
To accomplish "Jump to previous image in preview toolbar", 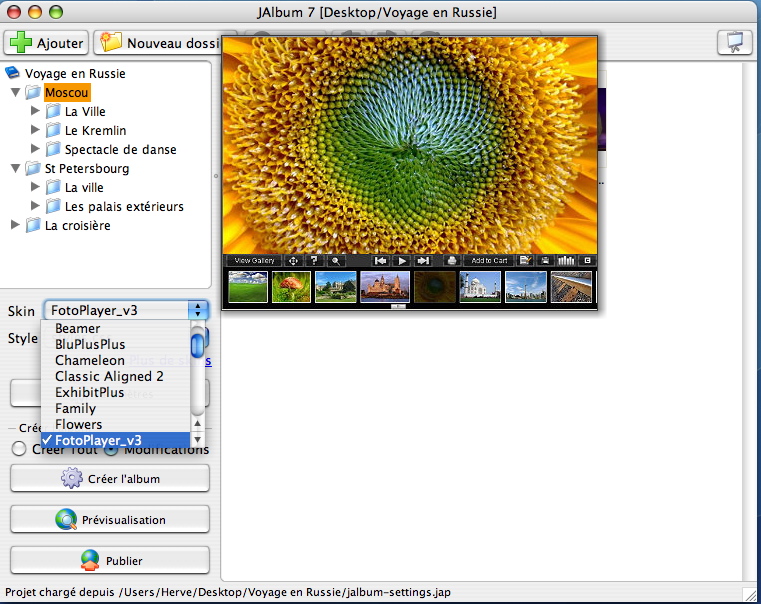I will [x=380, y=261].
